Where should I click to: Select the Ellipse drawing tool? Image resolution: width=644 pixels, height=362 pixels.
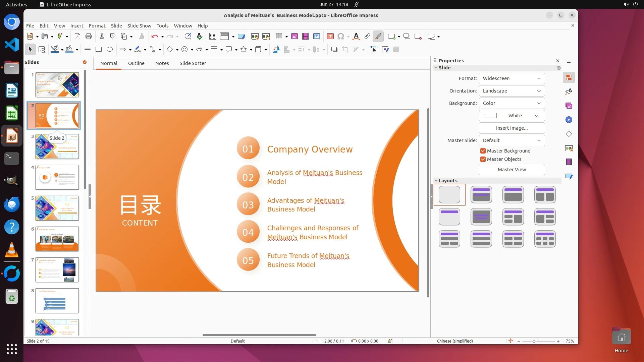coord(110,50)
